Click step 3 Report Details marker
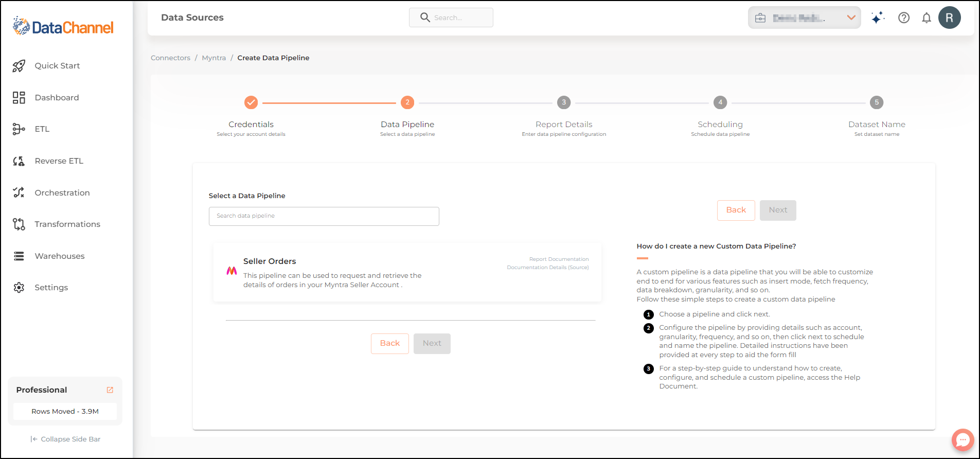Viewport: 980px width, 459px height. point(564,102)
